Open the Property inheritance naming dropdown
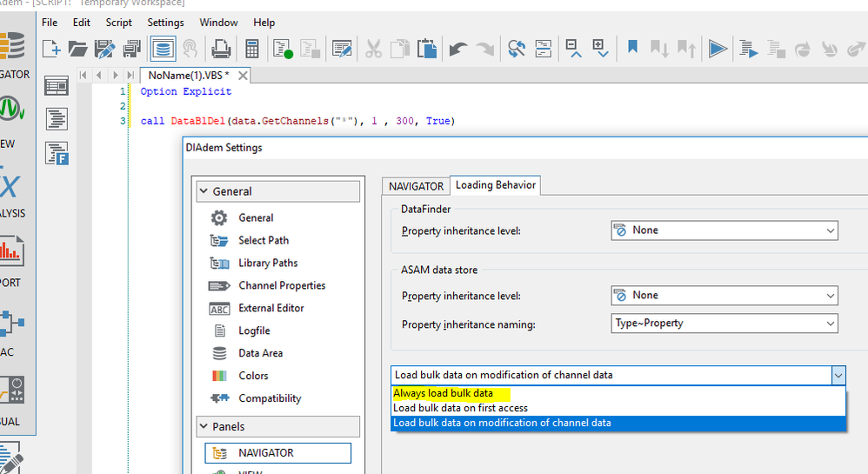868x474 pixels. (724, 324)
